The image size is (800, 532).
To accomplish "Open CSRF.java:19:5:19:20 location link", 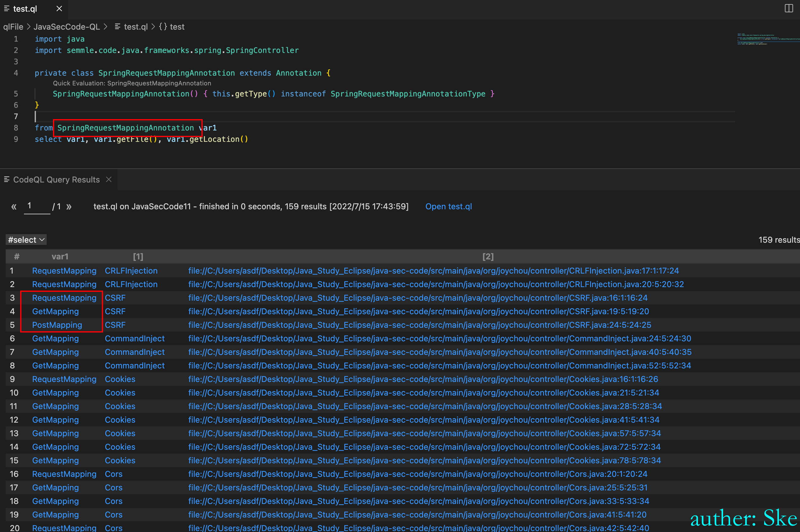I will (419, 311).
